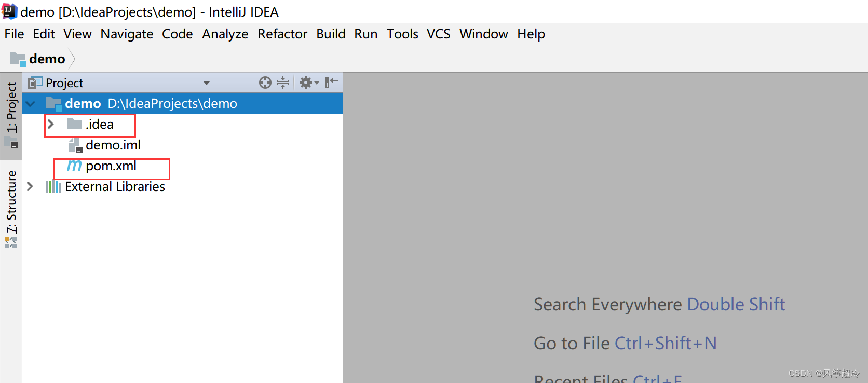Select the pom.xml file in tree
The width and height of the screenshot is (868, 383).
click(111, 166)
